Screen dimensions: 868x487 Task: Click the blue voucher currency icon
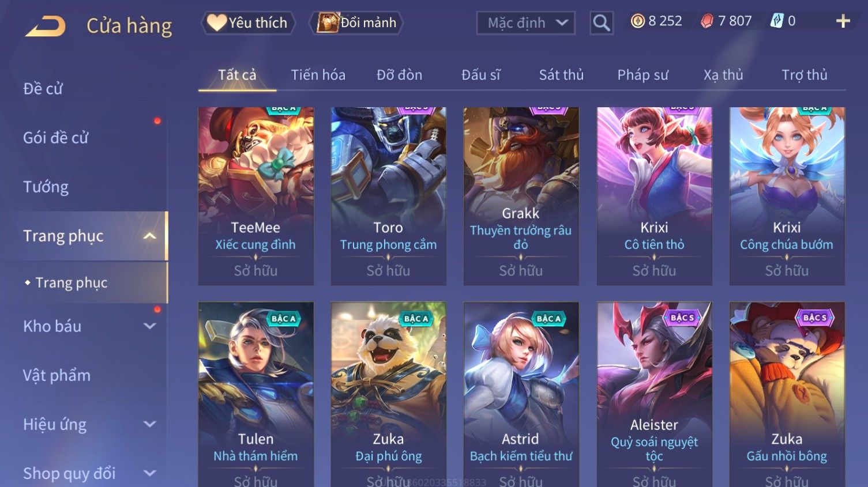click(776, 21)
